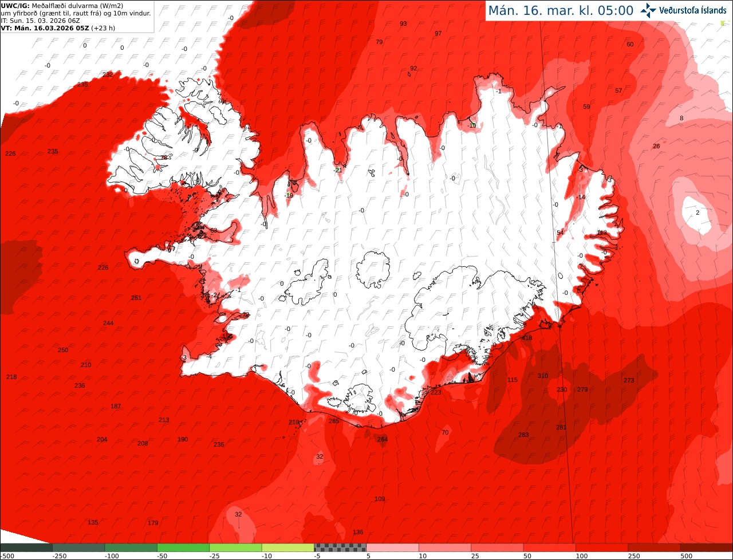
Task: Click the map value 97
Action: (438, 34)
